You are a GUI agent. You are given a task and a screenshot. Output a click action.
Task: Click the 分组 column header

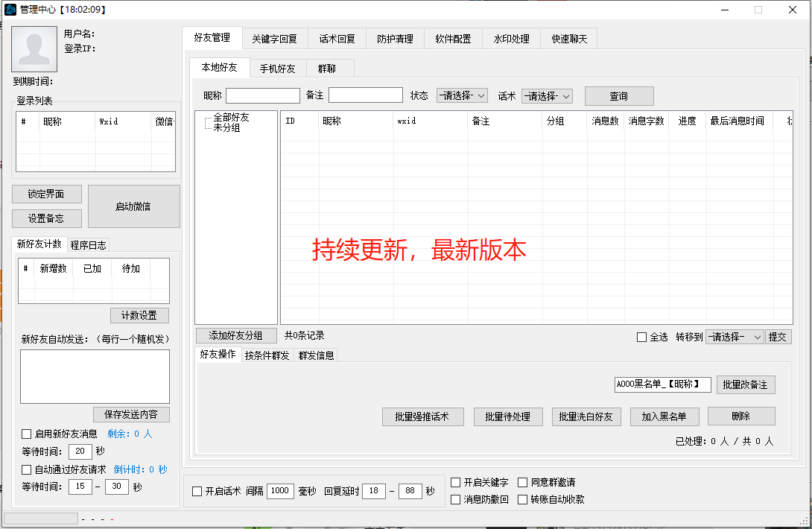[565, 121]
